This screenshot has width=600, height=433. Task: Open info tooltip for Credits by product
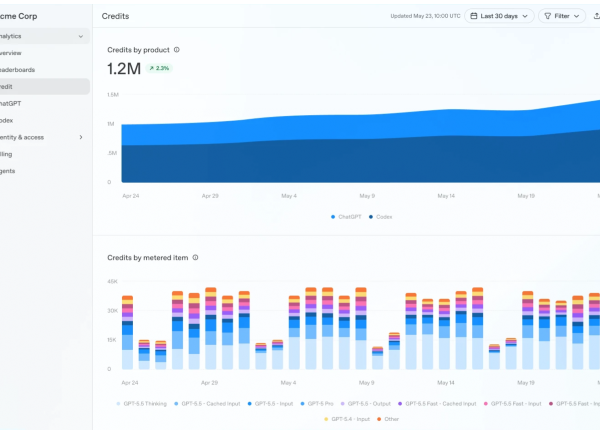click(x=176, y=50)
